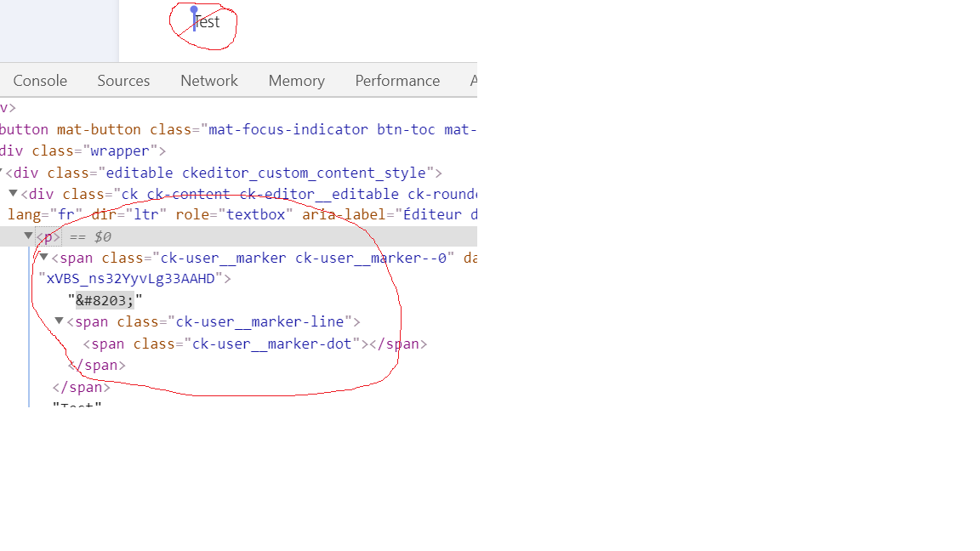Open the Sources tab

point(123,81)
